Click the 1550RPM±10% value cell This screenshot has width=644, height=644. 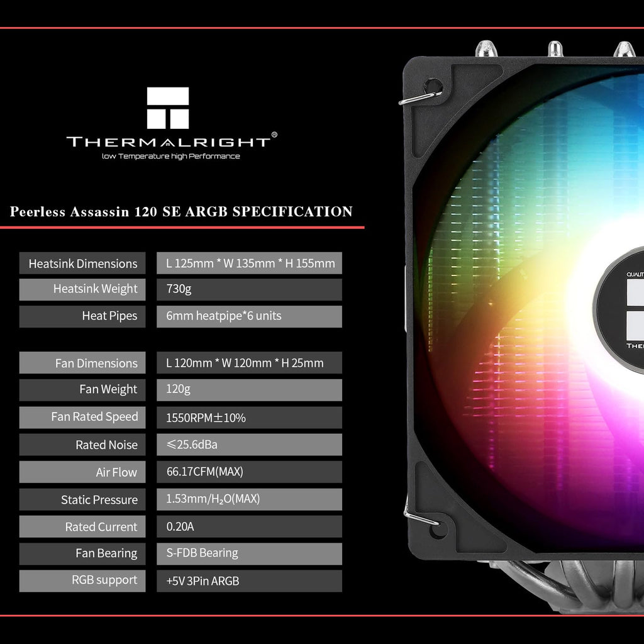pos(249,418)
